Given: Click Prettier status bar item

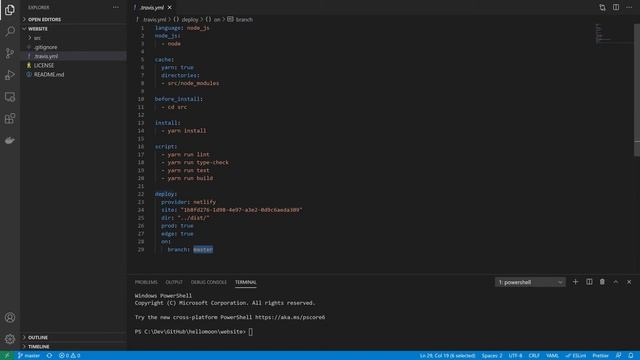Looking at the screenshot, I should [600, 356].
